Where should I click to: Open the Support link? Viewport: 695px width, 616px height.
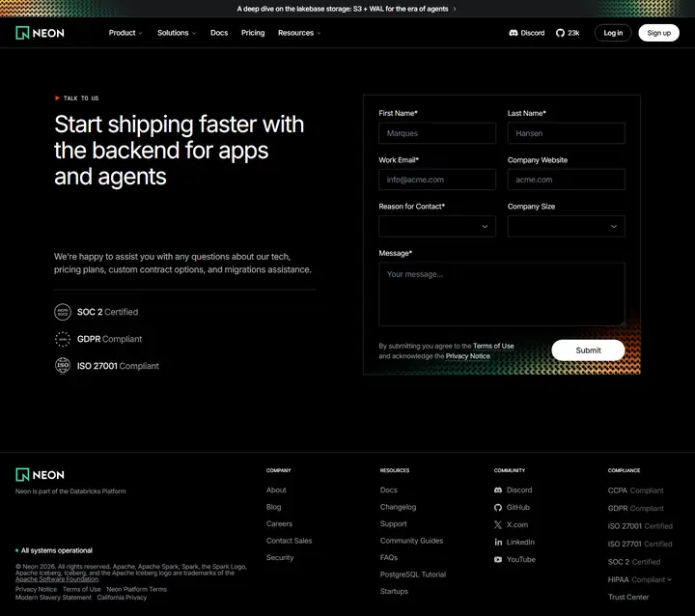pyautogui.click(x=393, y=523)
